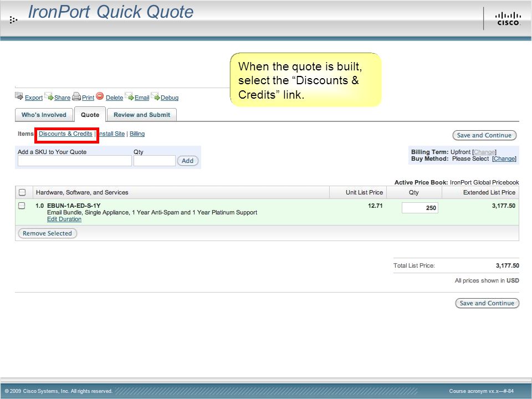
Task: Go to Review and Submit tab
Action: 142,115
